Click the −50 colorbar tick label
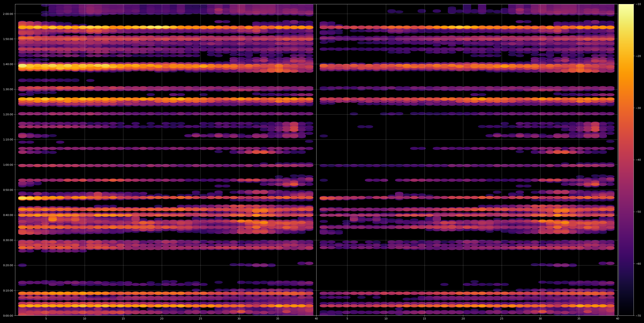644x323 pixels. tap(638, 212)
